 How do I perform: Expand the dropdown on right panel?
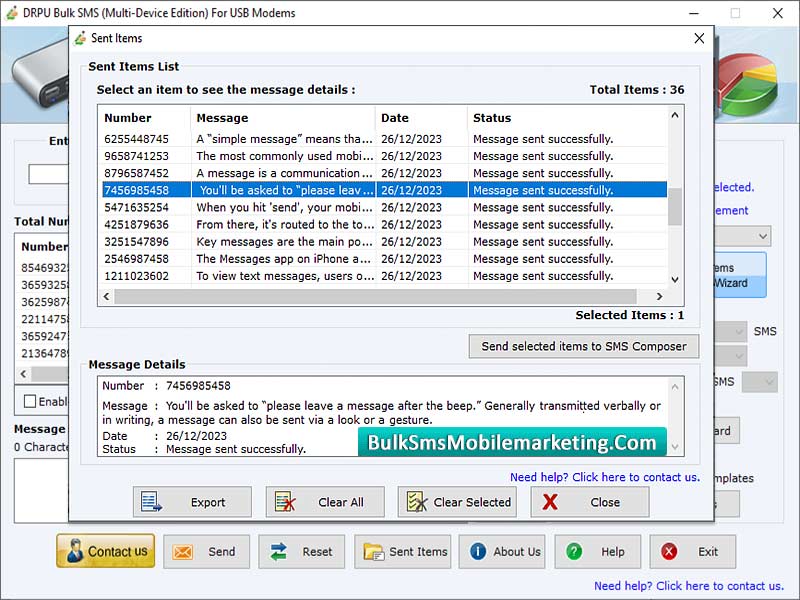click(x=762, y=236)
